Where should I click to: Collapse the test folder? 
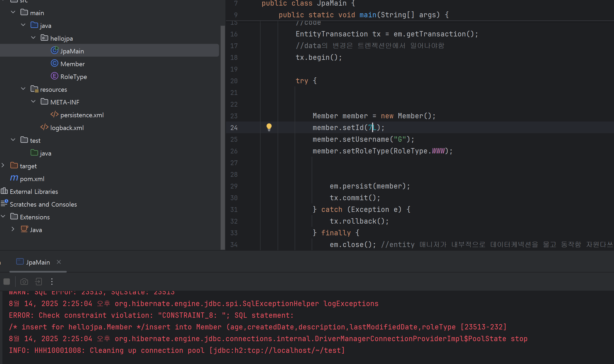point(13,140)
